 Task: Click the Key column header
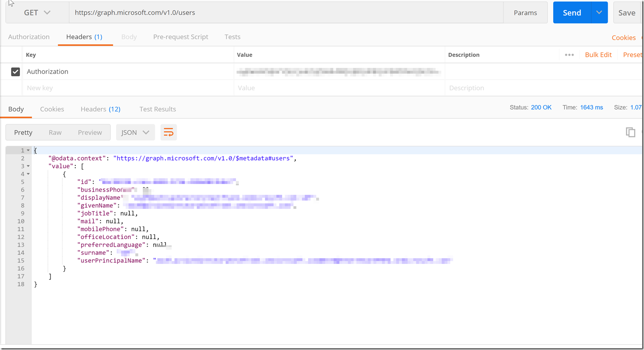pyautogui.click(x=31, y=55)
